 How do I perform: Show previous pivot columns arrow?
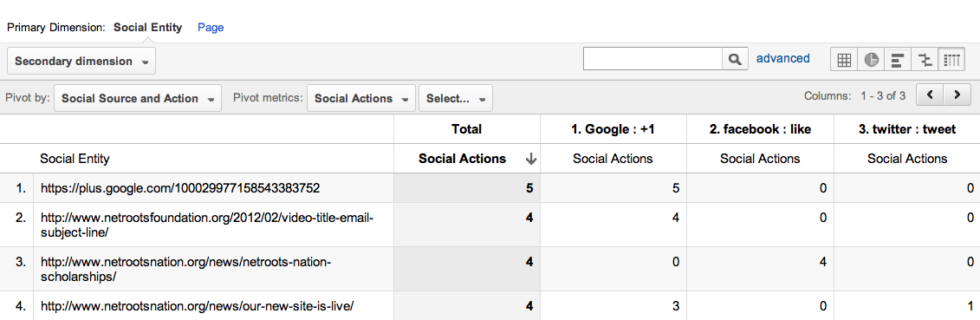point(930,95)
